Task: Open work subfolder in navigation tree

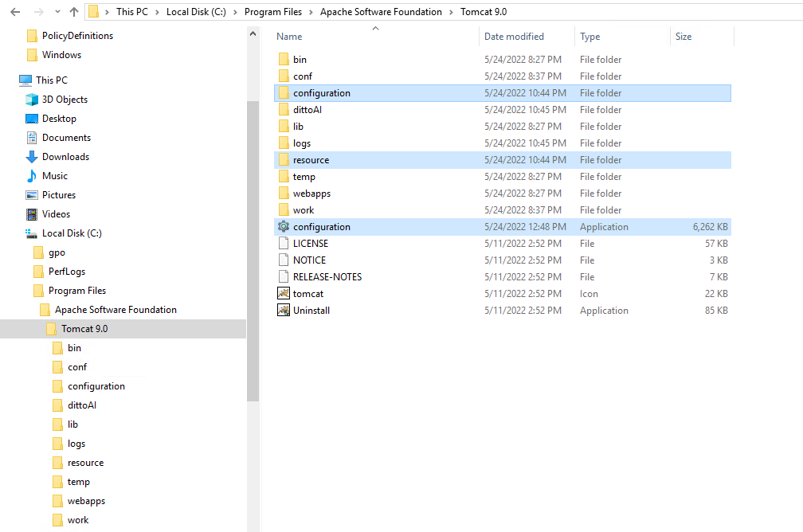Action: pyautogui.click(x=78, y=520)
